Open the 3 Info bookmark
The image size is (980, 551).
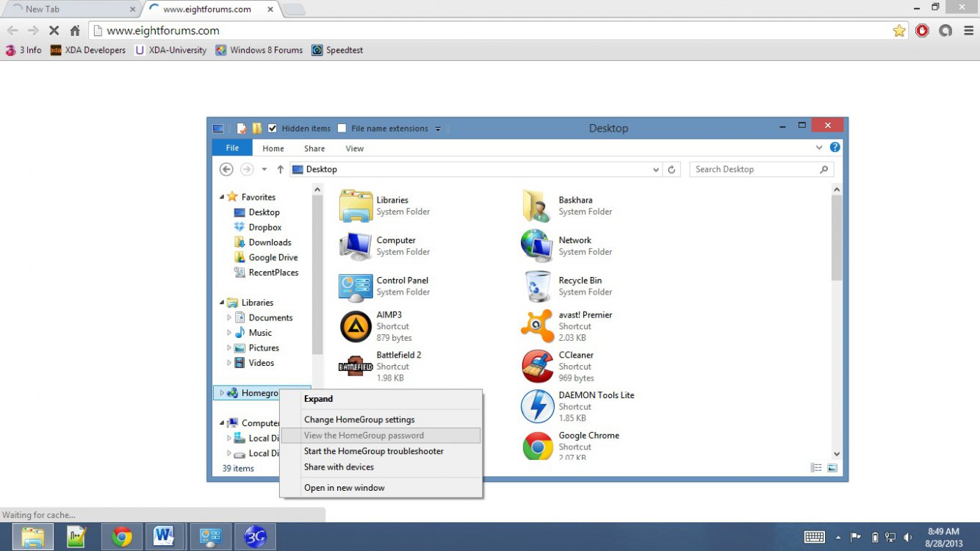point(24,50)
